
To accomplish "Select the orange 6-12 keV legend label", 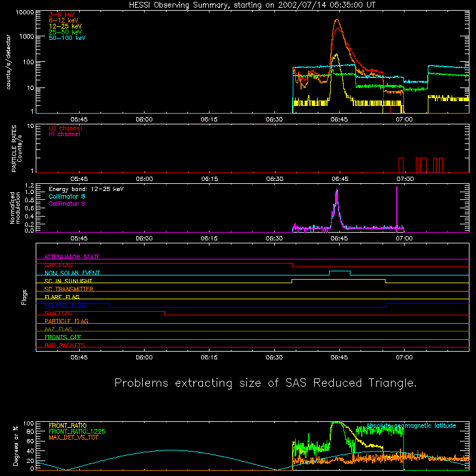I will [64, 20].
